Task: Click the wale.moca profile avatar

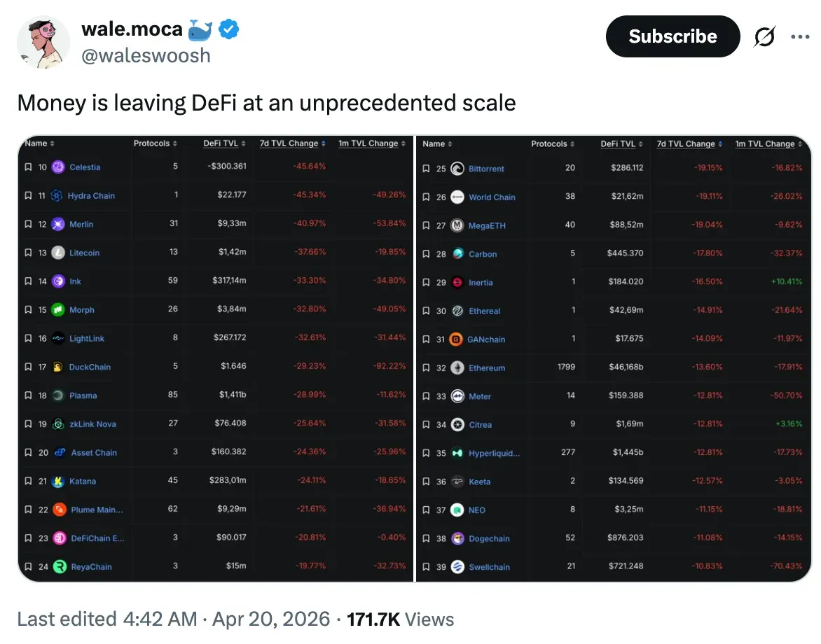Action: point(43,42)
